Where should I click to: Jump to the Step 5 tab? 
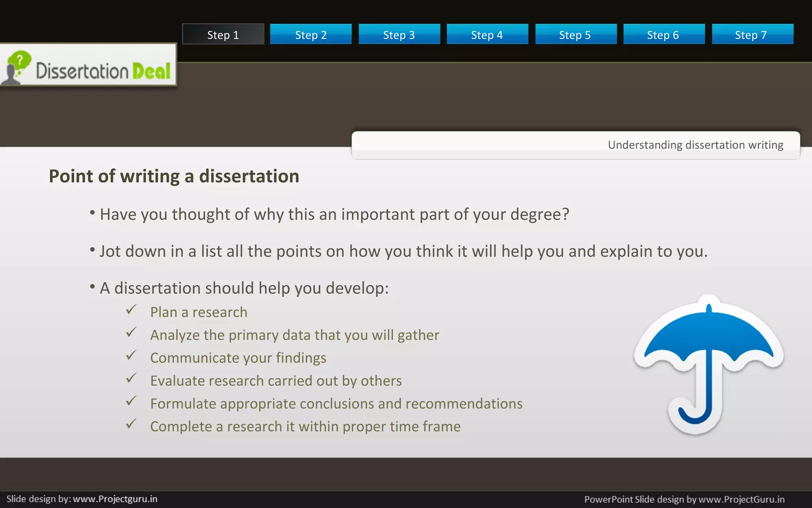(x=575, y=35)
